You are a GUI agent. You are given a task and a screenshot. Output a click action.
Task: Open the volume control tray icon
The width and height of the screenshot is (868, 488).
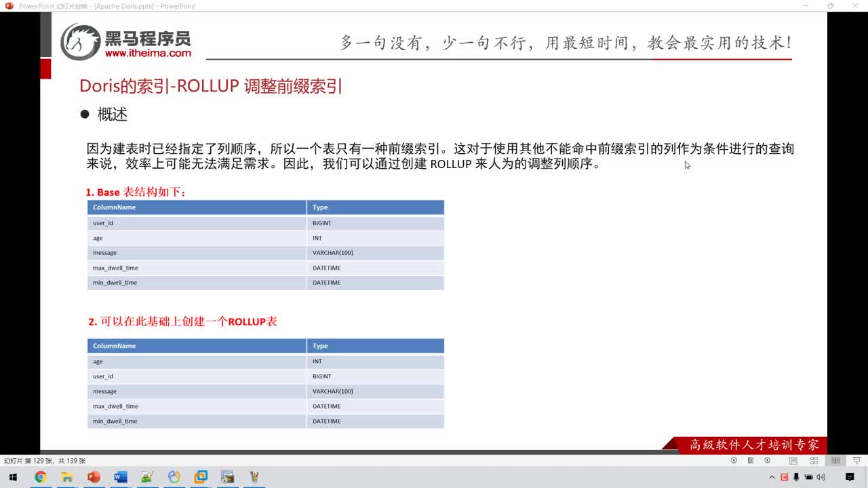(x=821, y=477)
